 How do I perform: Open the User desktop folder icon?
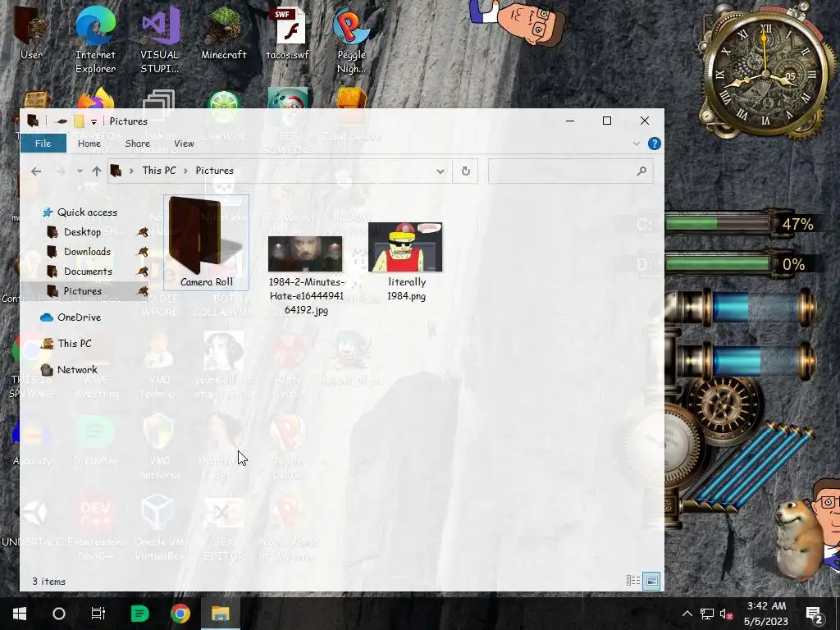pos(31,33)
